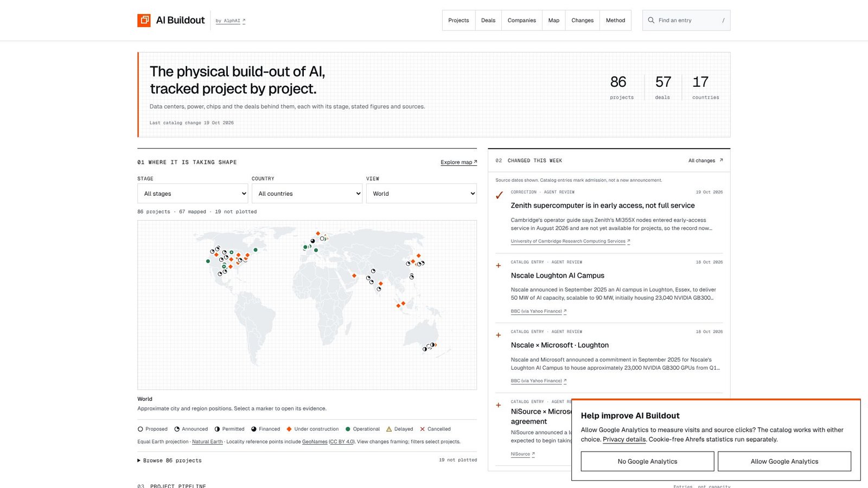Open the Map nav item
The image size is (868, 488).
point(554,21)
